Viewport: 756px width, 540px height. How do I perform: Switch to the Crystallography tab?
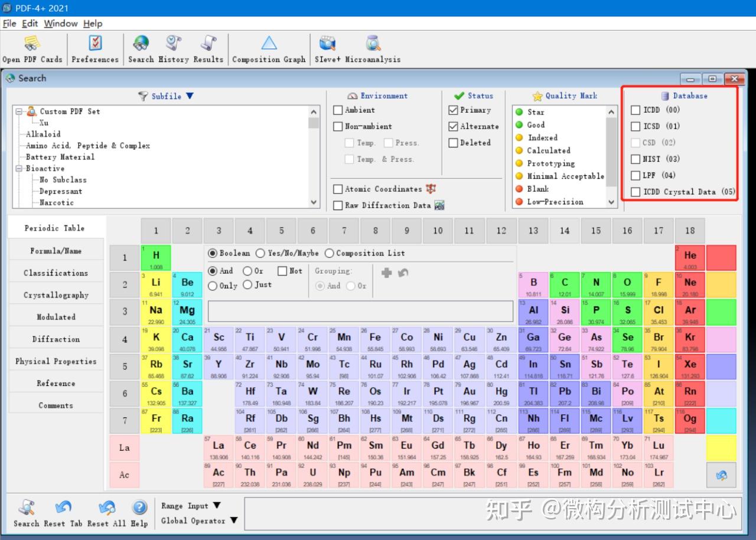[56, 295]
